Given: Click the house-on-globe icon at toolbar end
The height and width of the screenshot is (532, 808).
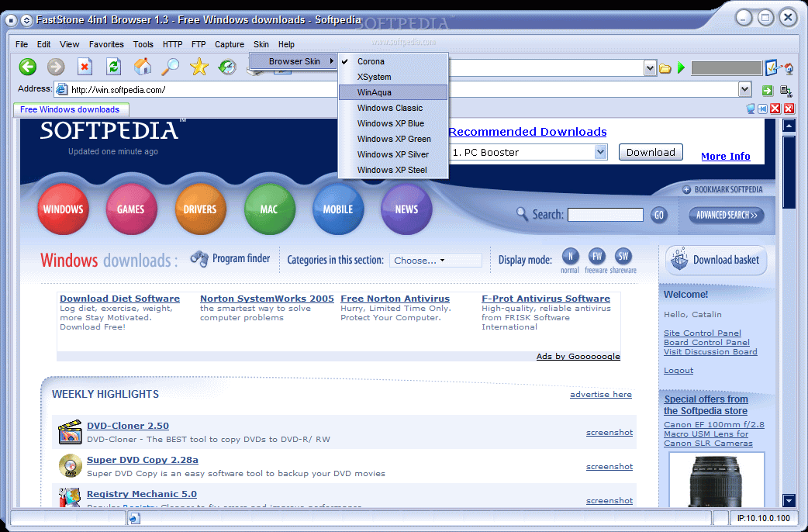Looking at the screenshot, I should point(788,67).
